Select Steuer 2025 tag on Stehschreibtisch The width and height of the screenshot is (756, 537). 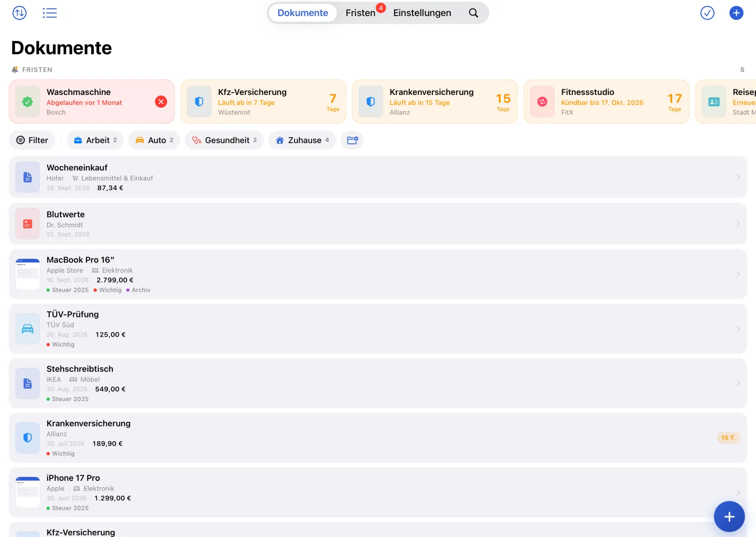coord(68,399)
